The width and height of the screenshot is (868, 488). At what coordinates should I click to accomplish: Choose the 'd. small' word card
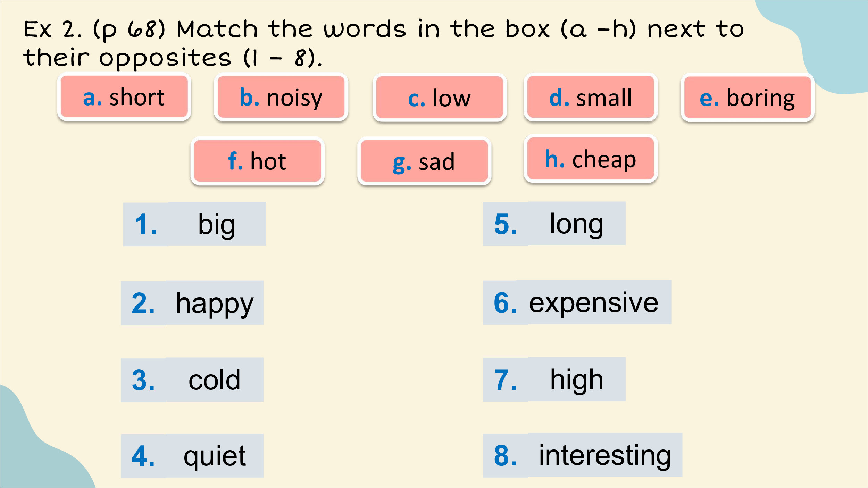(591, 97)
